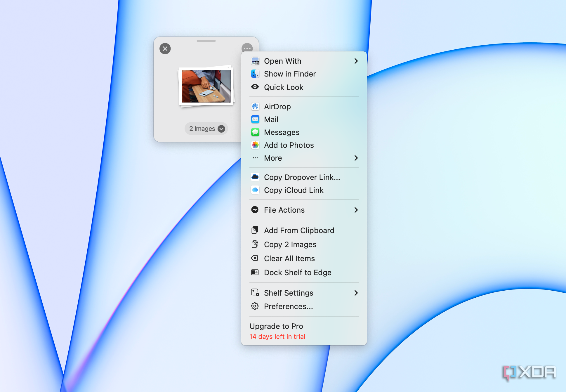Click the Photos flower icon
The height and width of the screenshot is (392, 566).
tap(255, 145)
